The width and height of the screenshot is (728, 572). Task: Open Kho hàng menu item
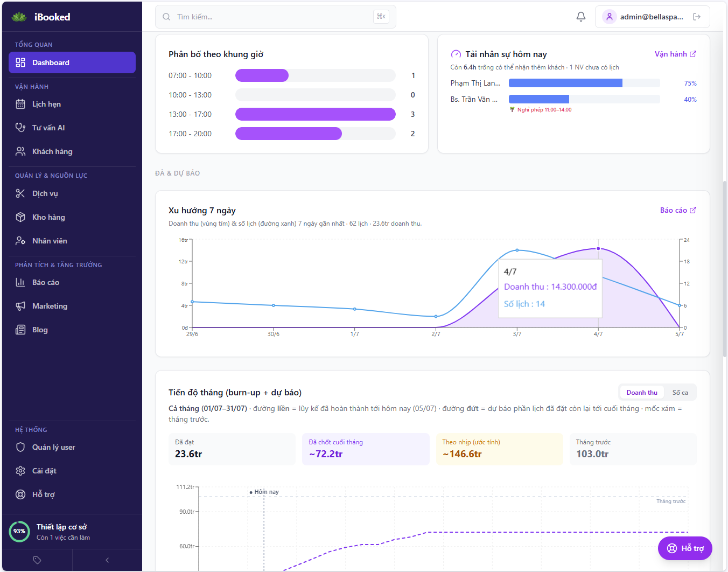[x=72, y=217]
